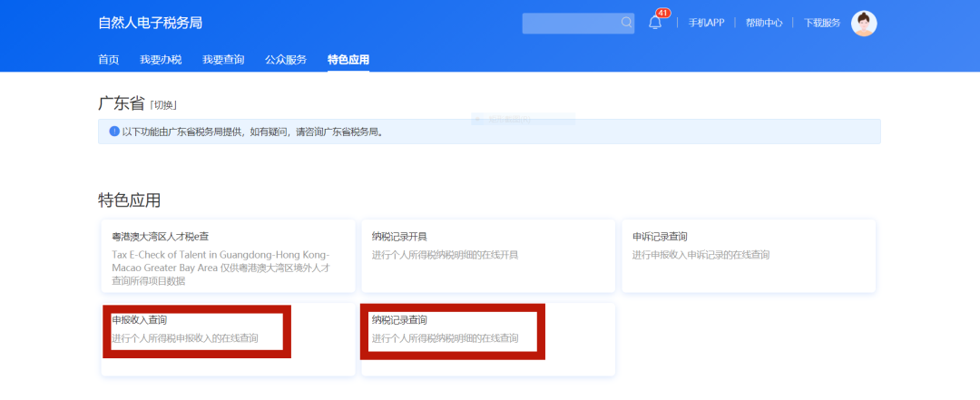Open 申诉记录查询 card

(749, 256)
